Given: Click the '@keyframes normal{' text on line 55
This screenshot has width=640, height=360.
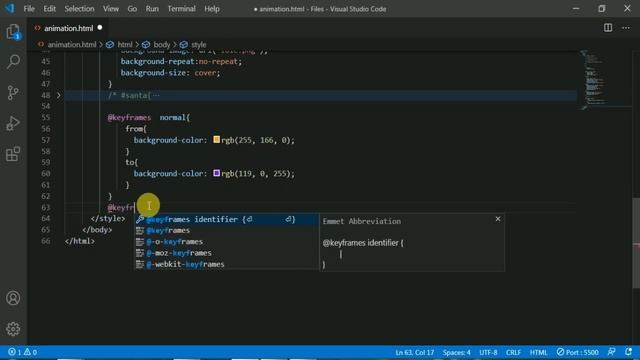Looking at the screenshot, I should coord(149,118).
